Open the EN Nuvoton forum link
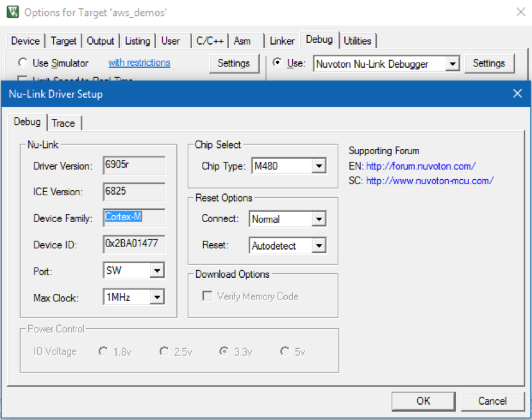The image size is (532, 420). tap(420, 166)
